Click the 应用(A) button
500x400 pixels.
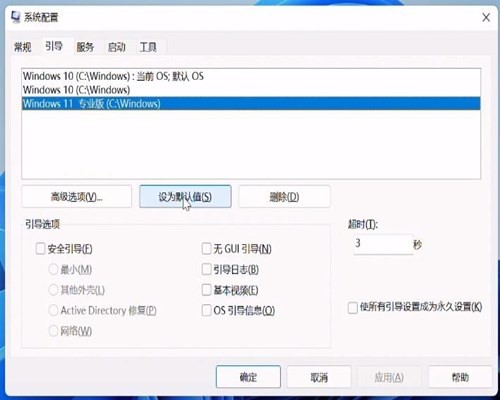(x=389, y=377)
